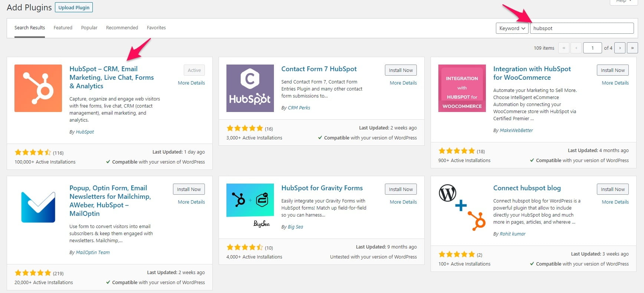Open the Recommended plugins tab
The image size is (644, 293).
pyautogui.click(x=122, y=28)
